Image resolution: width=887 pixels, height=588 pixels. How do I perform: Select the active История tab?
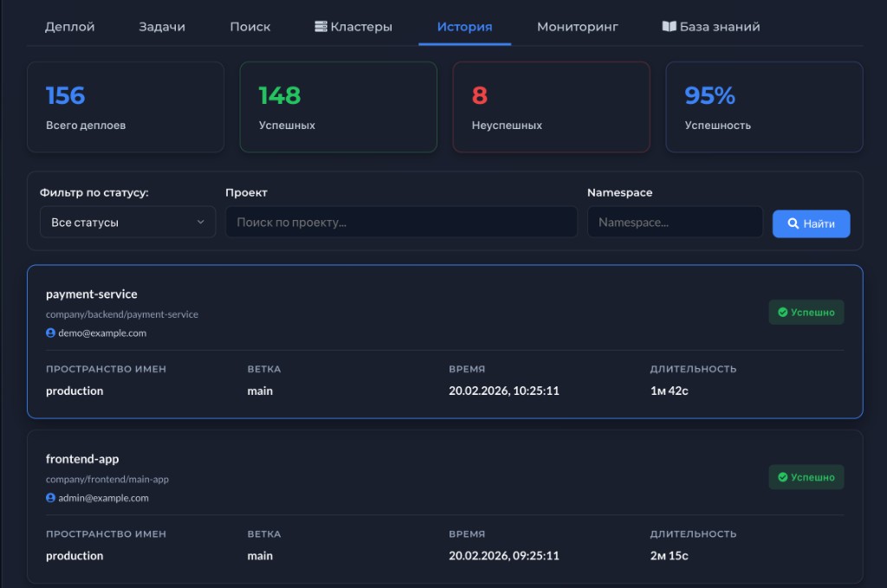(x=464, y=27)
